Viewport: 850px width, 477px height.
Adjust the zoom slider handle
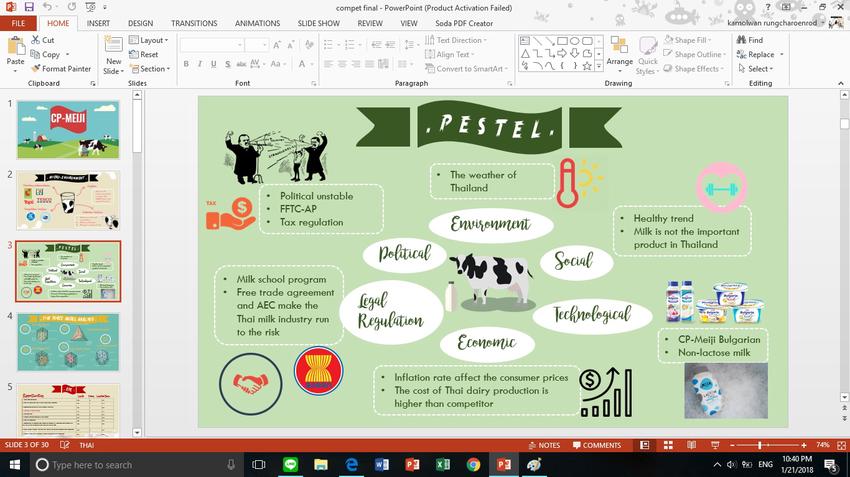tap(759, 445)
